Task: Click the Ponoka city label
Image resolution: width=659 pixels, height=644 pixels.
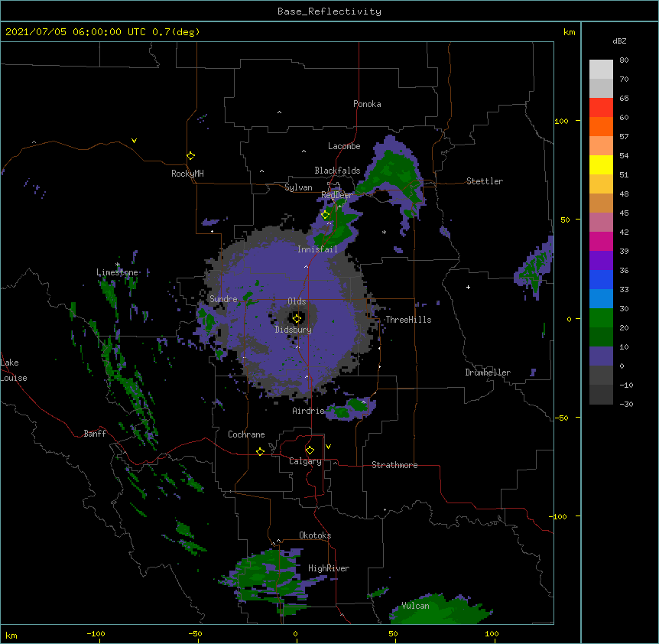Action: click(367, 104)
